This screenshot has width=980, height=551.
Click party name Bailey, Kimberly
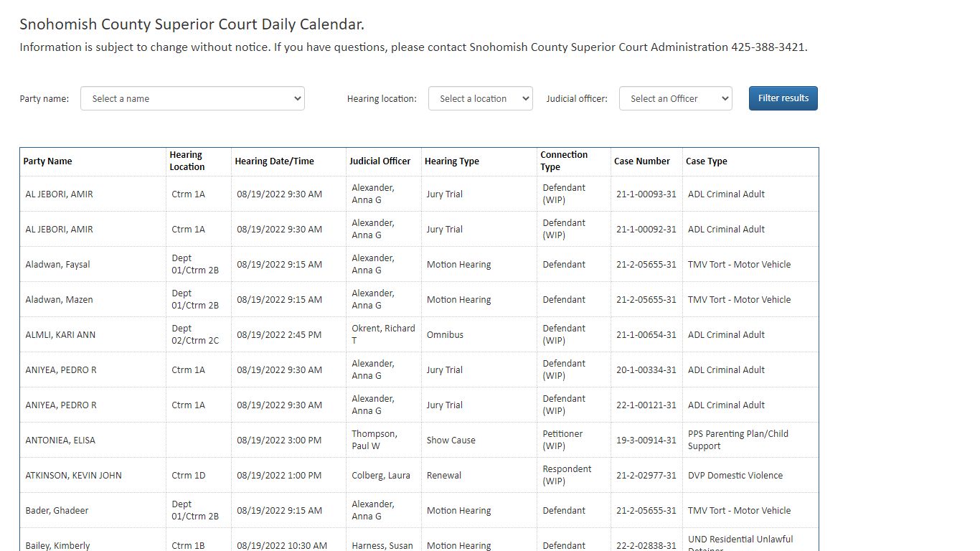click(x=58, y=546)
